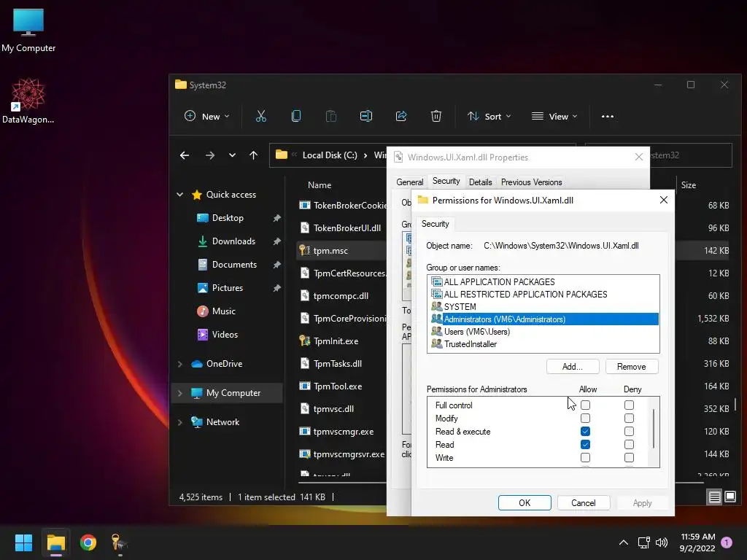Open the Sort dropdown menu
747x560 pixels.
(x=489, y=116)
